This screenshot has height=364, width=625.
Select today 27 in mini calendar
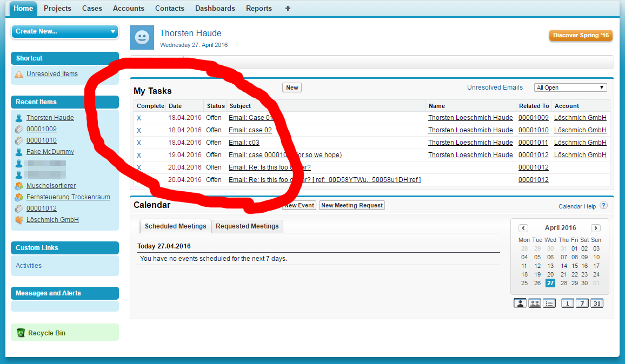click(x=550, y=283)
